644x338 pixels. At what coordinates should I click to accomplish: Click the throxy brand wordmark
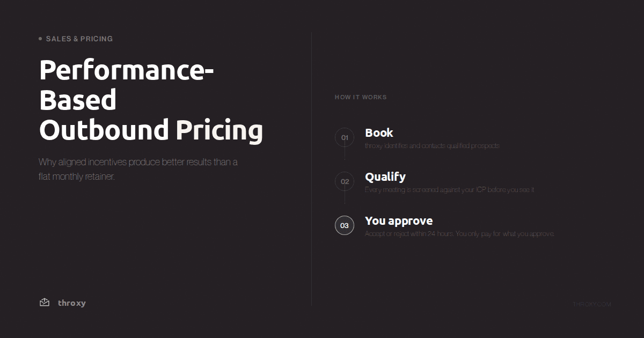(x=72, y=303)
